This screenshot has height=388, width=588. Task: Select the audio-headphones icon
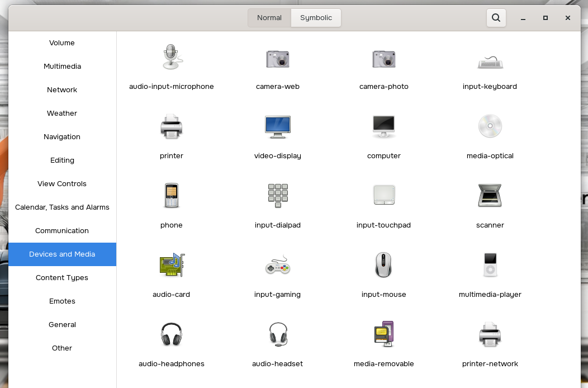[171, 334]
